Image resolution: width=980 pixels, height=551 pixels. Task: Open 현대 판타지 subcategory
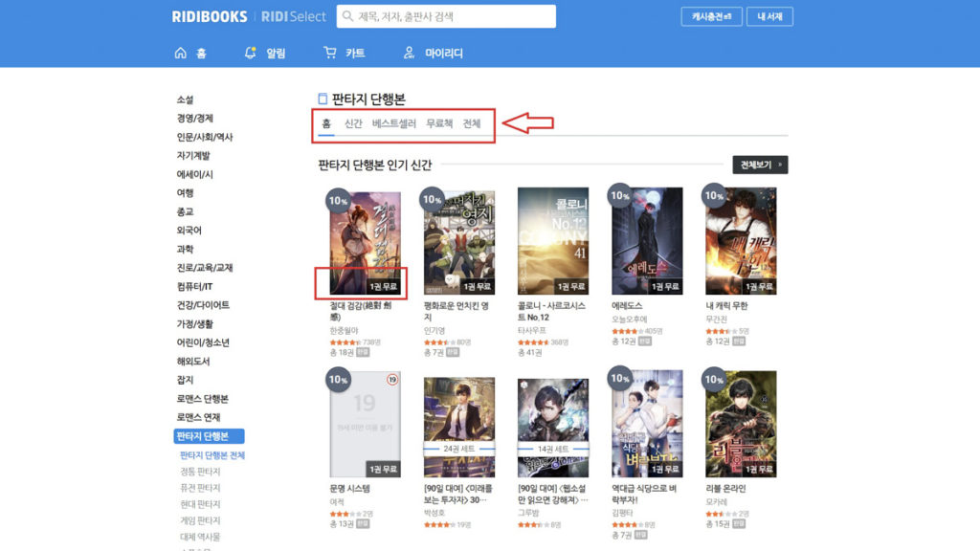point(200,504)
